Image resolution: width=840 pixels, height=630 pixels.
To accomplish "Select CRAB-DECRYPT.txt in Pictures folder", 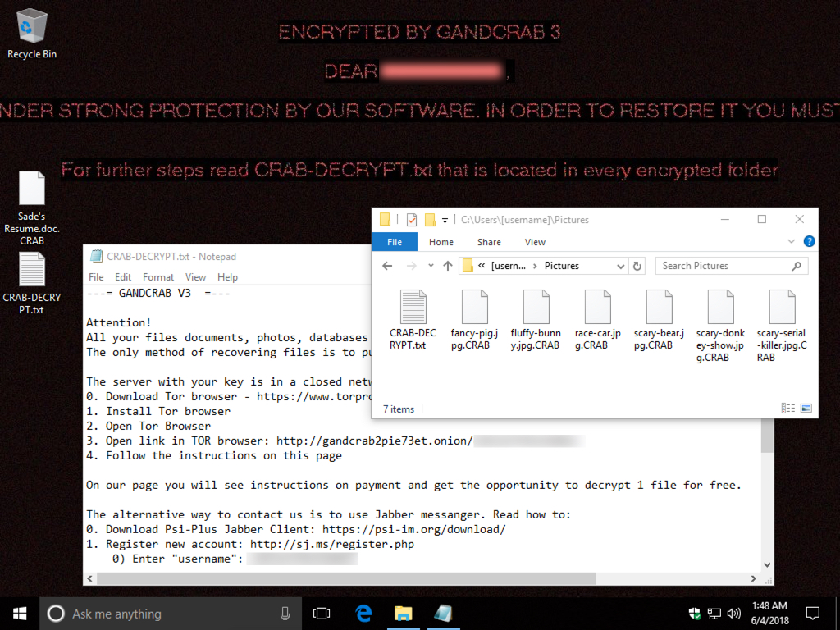I will coord(413,320).
